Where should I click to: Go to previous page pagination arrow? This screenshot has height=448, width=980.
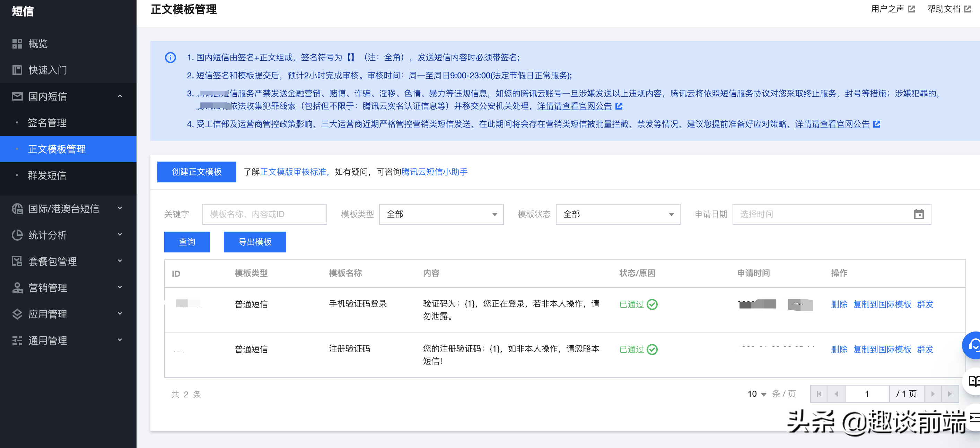click(836, 394)
